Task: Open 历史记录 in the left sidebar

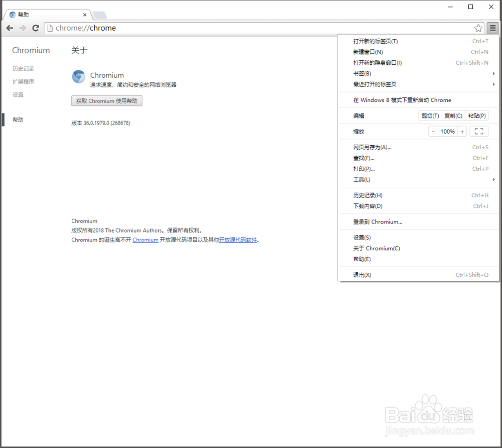Action: tap(23, 68)
